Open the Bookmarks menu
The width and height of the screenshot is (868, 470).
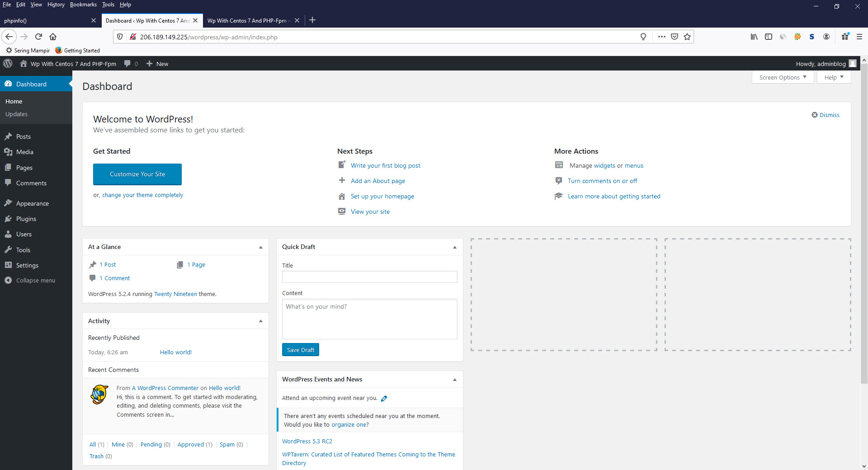[x=83, y=5]
